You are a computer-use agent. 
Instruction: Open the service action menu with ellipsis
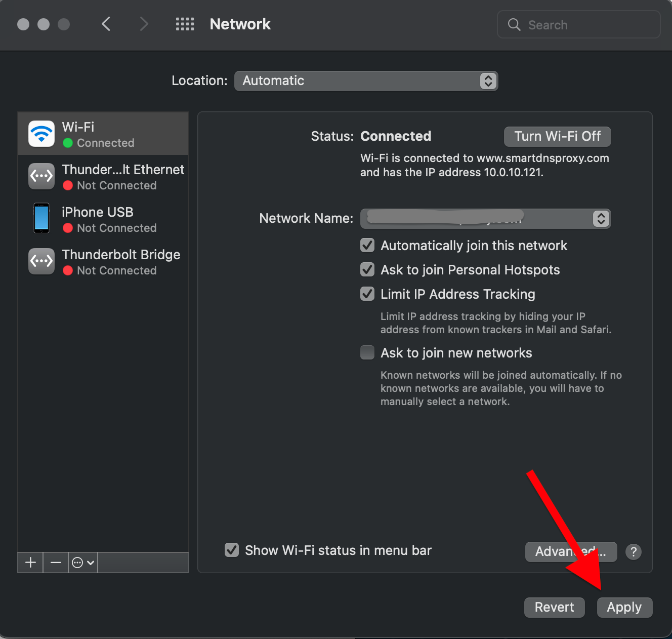click(83, 563)
